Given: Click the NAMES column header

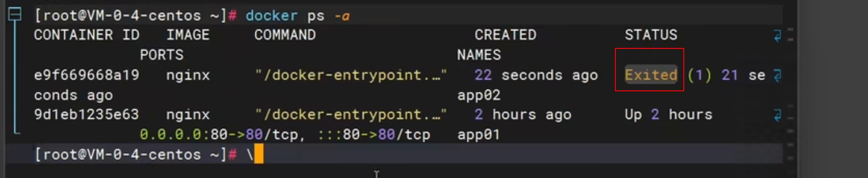Looking at the screenshot, I should tap(479, 55).
